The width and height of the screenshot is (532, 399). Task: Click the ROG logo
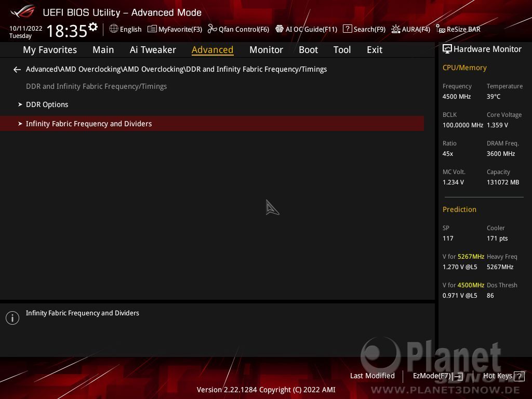pos(23,12)
